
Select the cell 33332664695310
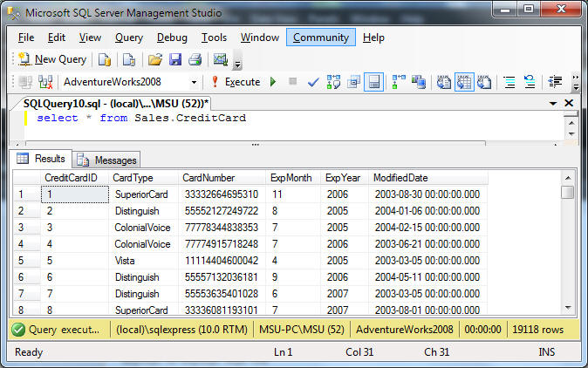222,194
